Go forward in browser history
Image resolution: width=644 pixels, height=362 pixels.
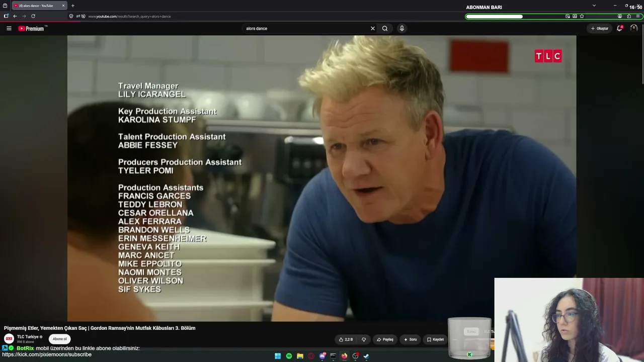point(24,16)
